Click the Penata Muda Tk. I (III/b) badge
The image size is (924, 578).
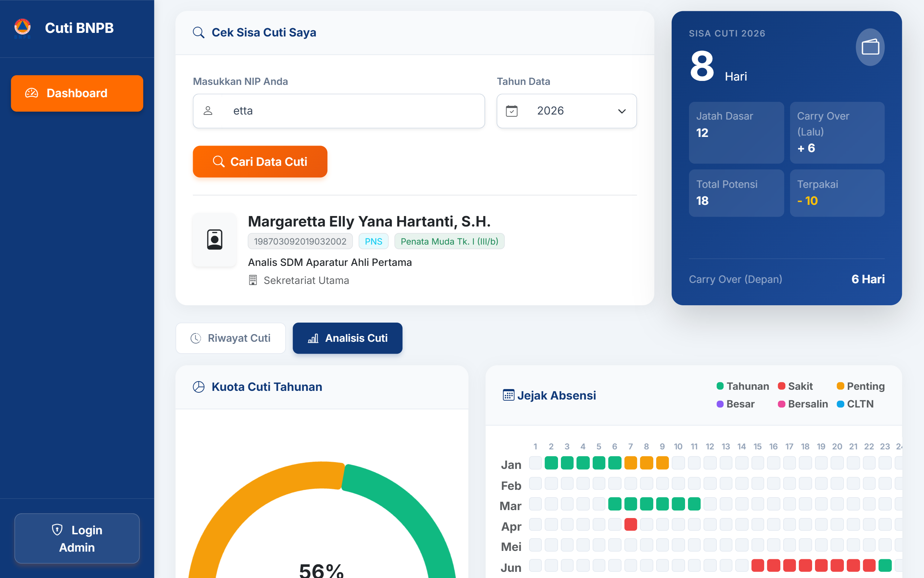point(449,241)
